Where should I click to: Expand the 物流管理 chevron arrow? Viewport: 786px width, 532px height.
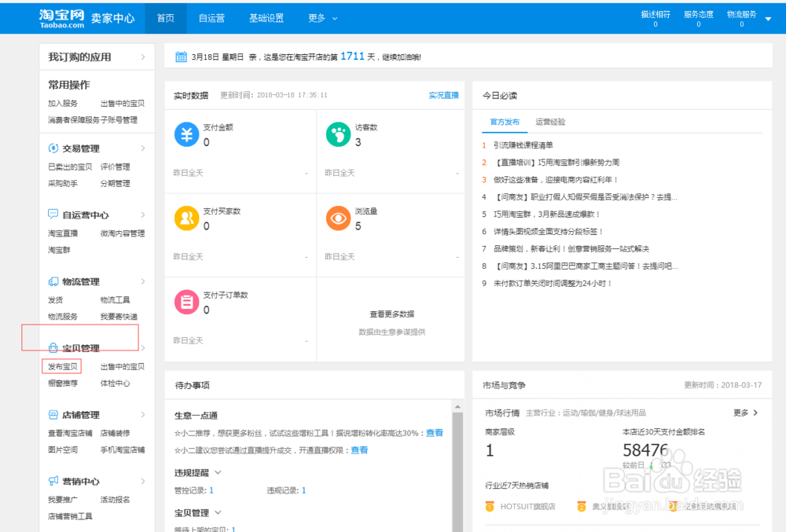(143, 281)
